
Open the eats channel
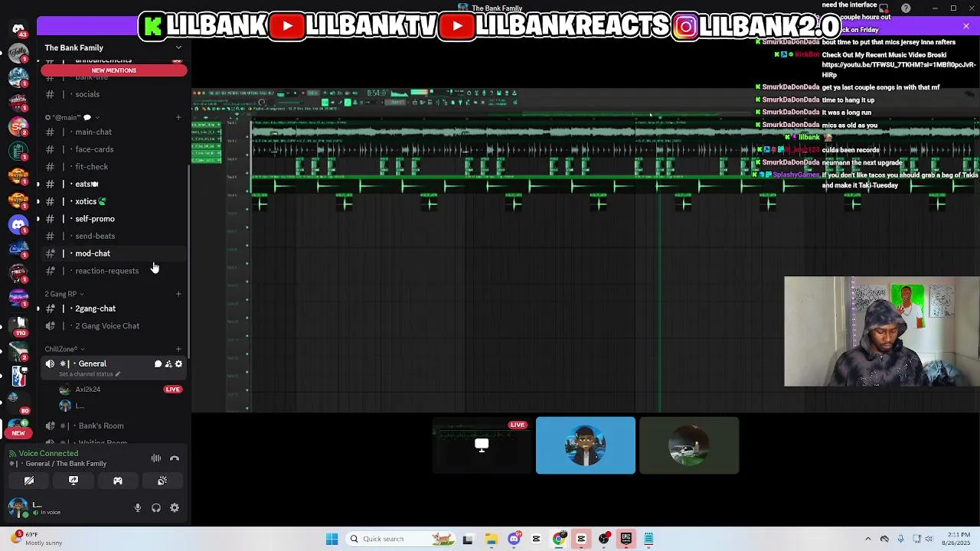pos(114,184)
